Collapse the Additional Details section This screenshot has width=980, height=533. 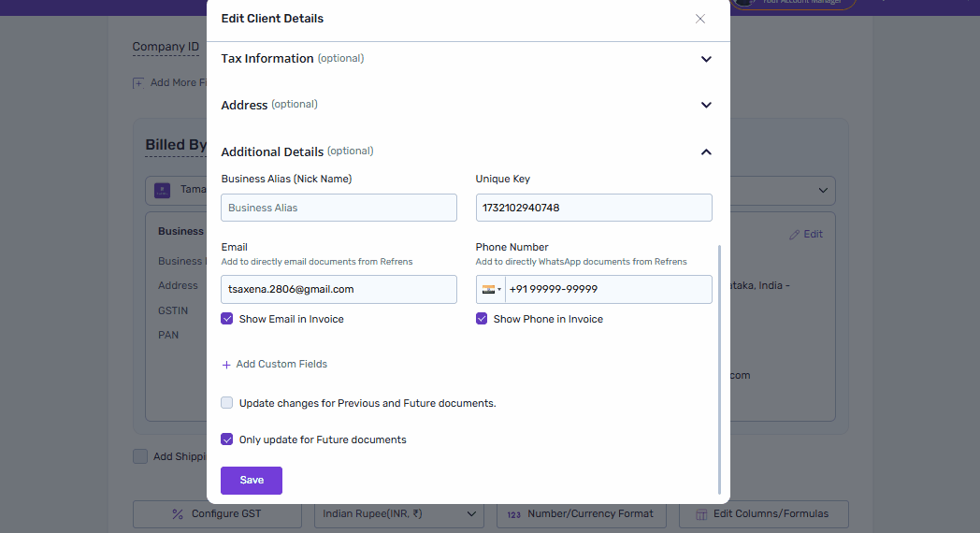706,151
